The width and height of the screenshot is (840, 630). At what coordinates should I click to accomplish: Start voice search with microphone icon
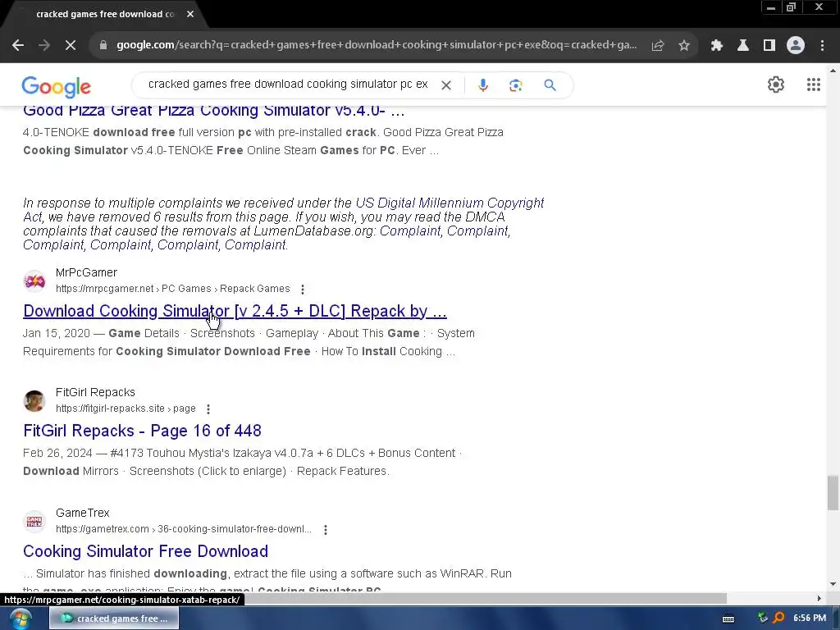click(x=482, y=85)
